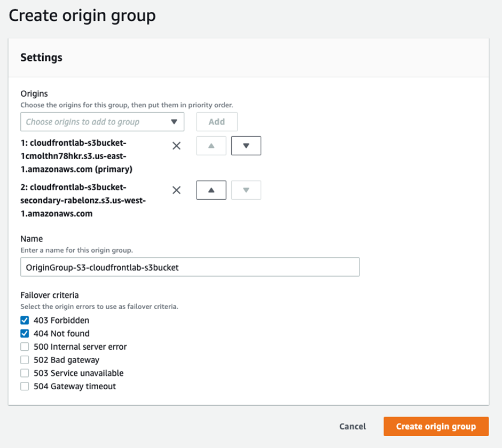Focus the origin group Name field
Screen dimensions: 502x448
pyautogui.click(x=190, y=267)
